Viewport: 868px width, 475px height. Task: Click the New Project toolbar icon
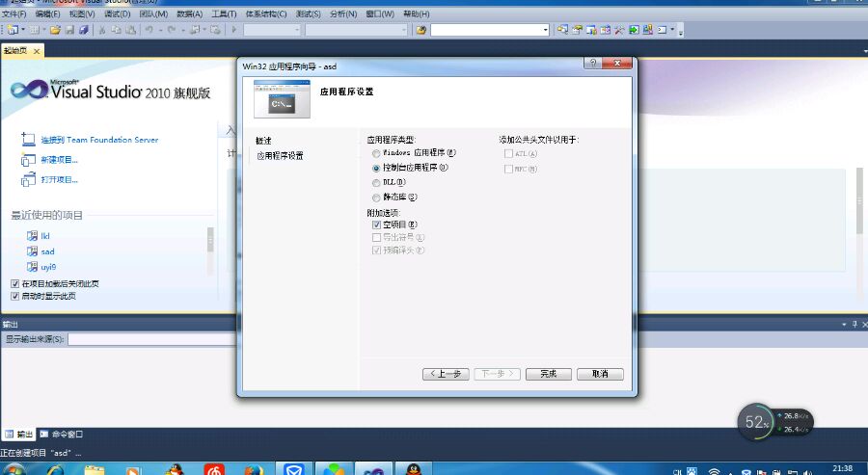[x=13, y=30]
